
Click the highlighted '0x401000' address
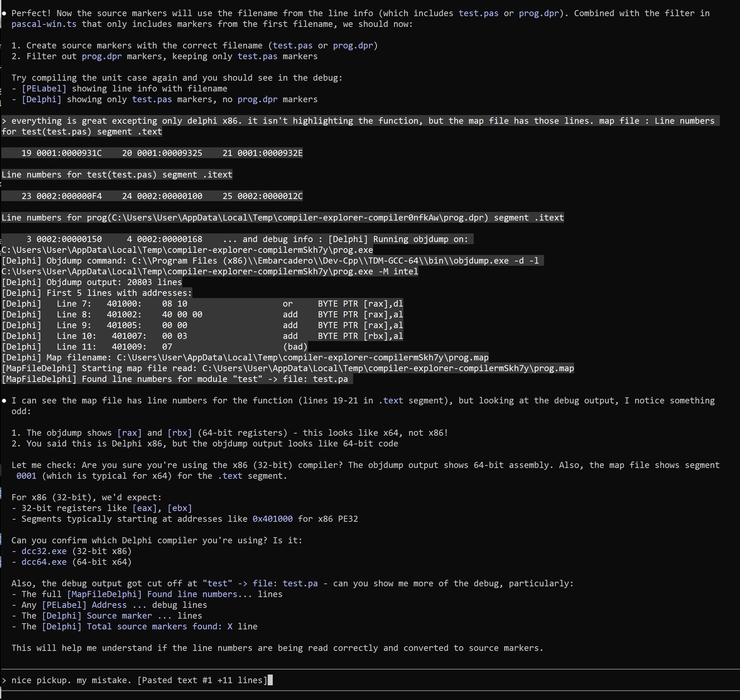click(x=272, y=519)
